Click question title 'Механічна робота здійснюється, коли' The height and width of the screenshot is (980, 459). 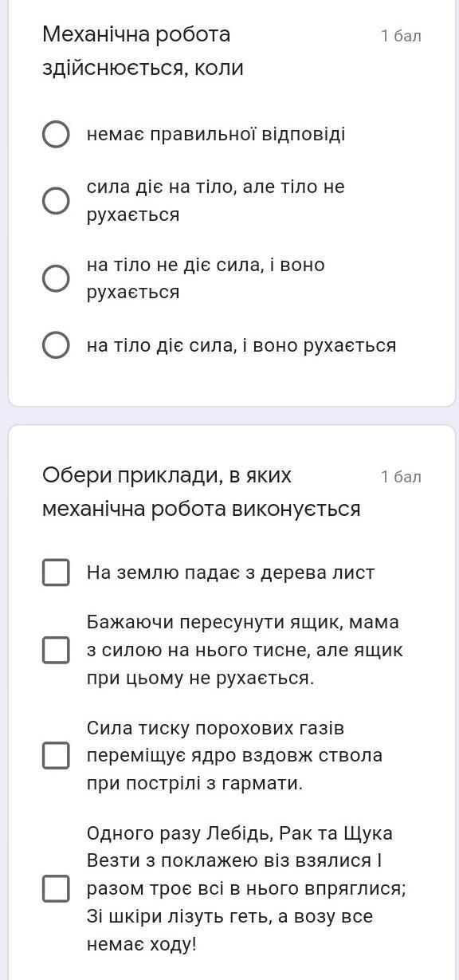[143, 51]
